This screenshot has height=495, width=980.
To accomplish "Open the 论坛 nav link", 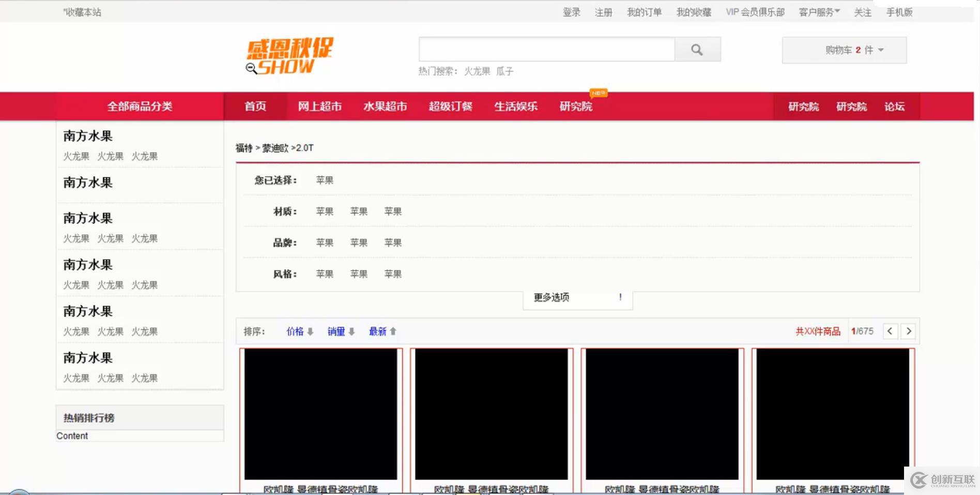I will tap(894, 107).
